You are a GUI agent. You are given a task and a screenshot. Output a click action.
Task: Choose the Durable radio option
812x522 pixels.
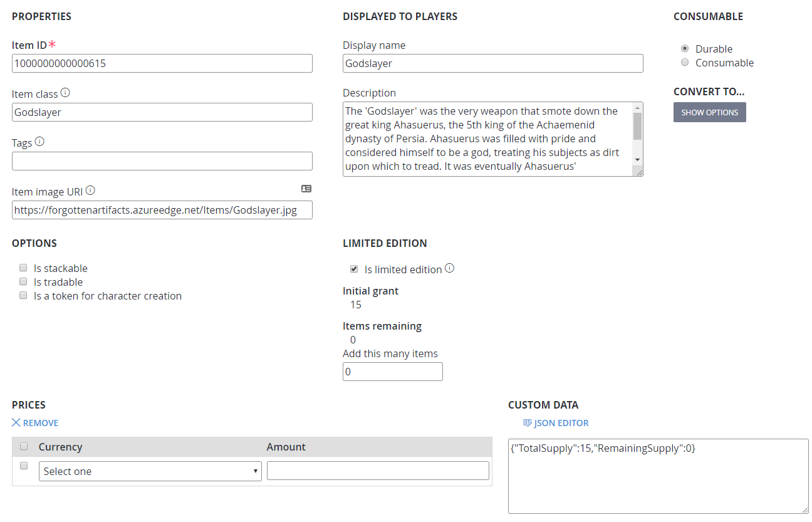(685, 49)
